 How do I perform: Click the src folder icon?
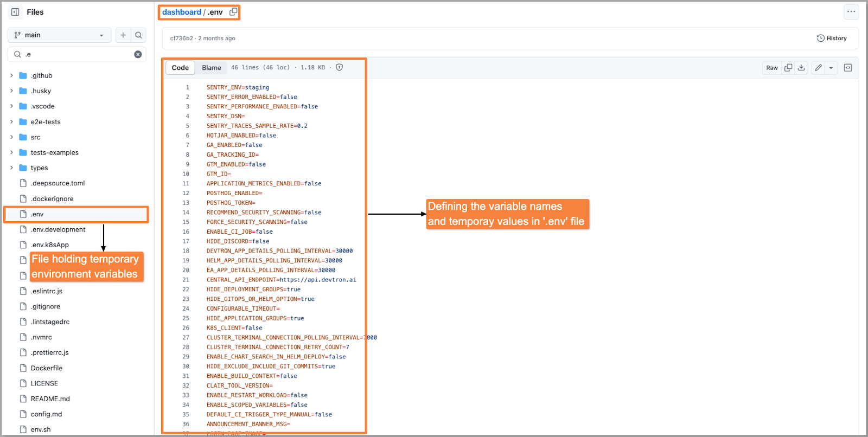[23, 137]
